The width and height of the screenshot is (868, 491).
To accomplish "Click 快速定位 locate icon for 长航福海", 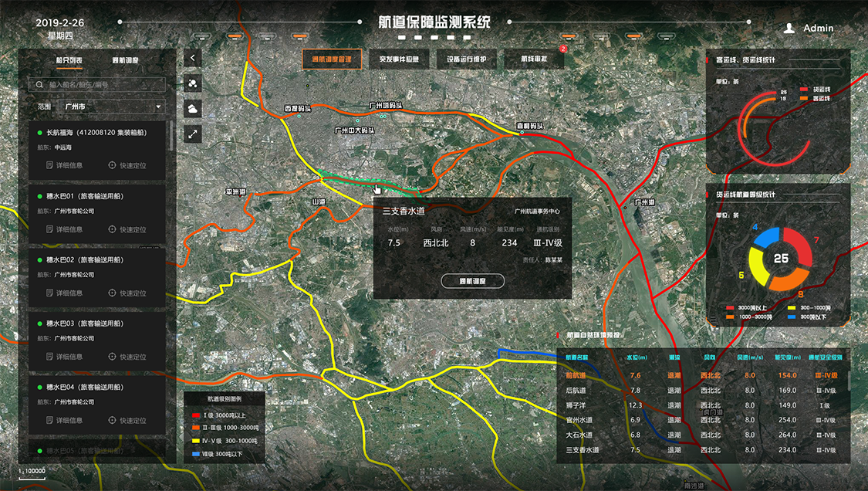I will coord(112,165).
